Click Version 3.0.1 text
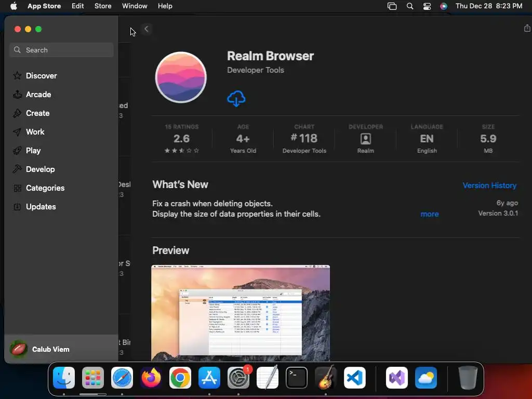Viewport: 532px width, 399px height. tap(498, 213)
